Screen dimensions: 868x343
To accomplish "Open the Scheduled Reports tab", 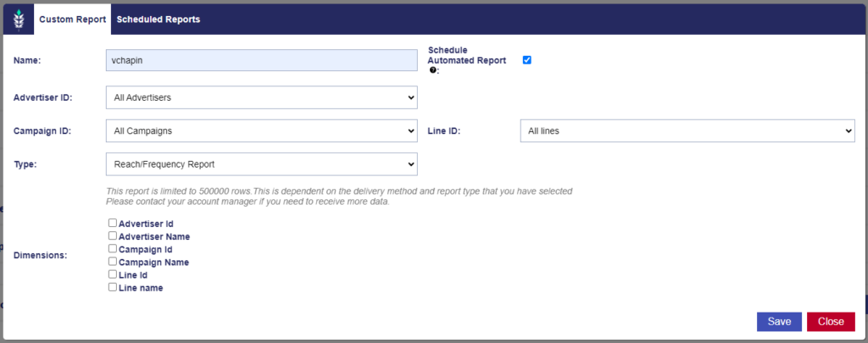I will click(159, 19).
